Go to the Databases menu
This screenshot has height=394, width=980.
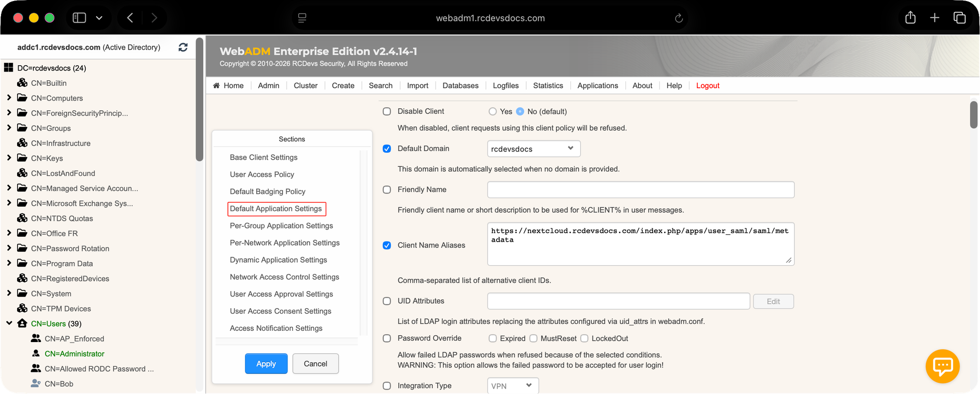tap(460, 85)
